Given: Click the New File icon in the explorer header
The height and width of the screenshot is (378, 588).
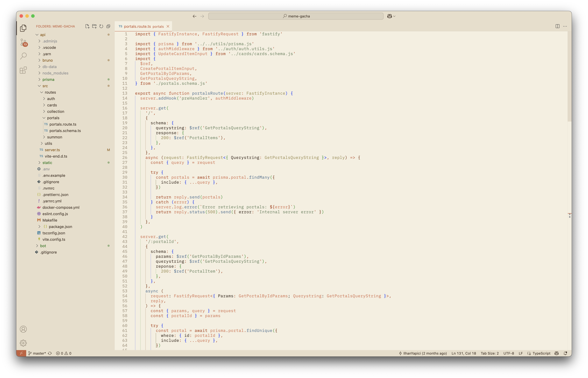Looking at the screenshot, I should pos(87,26).
